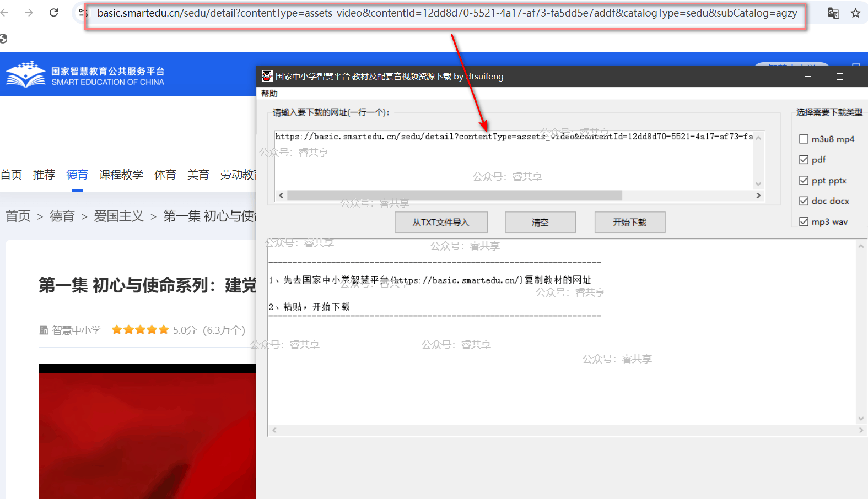Click video title 第一集 初心与使命系列
Screen dimensions: 868x499
pos(147,285)
